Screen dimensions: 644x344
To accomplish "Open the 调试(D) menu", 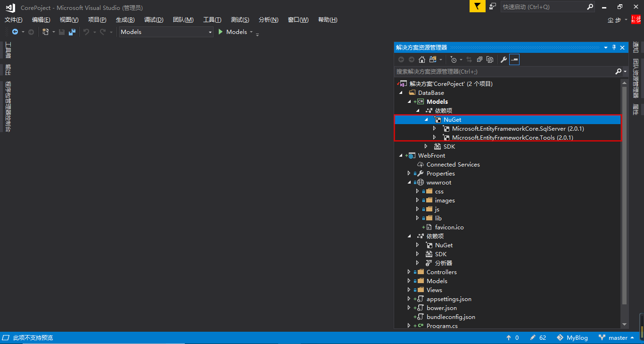I will pos(154,20).
